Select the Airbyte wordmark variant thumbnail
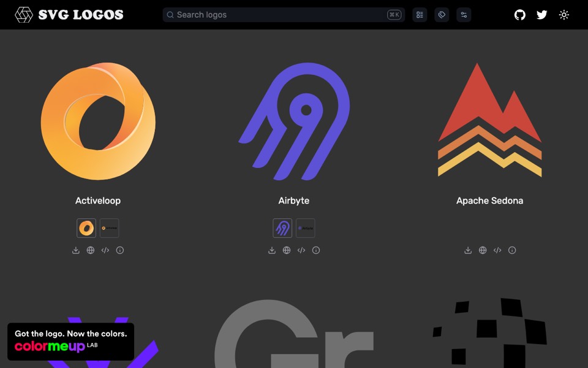Viewport: 588px width, 368px height. [305, 228]
